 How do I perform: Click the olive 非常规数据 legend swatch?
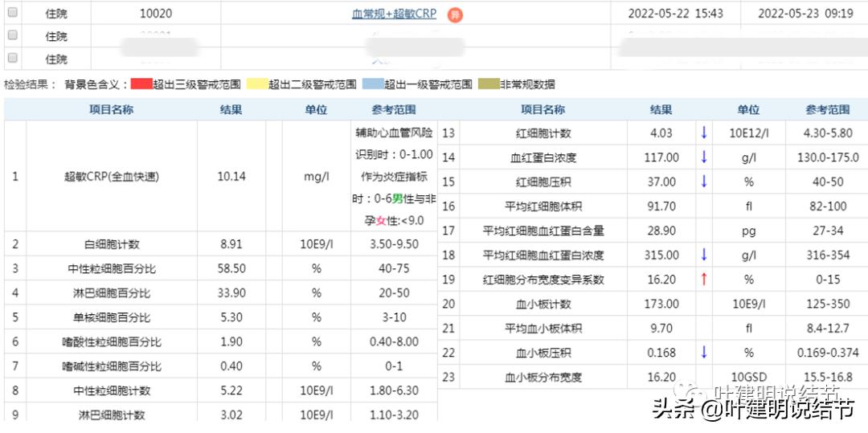489,84
